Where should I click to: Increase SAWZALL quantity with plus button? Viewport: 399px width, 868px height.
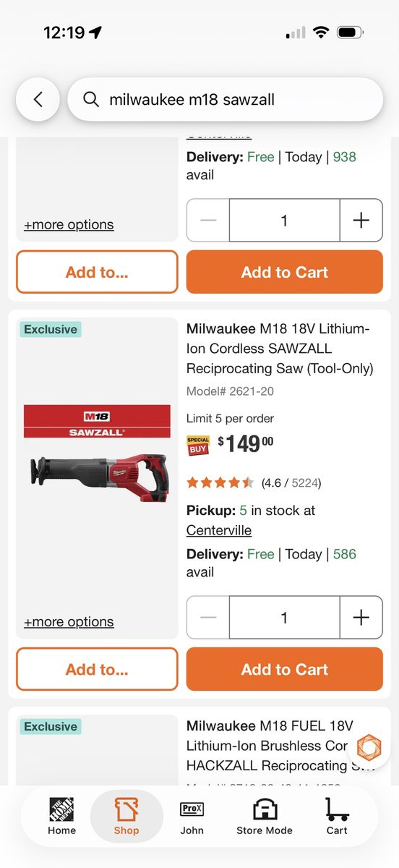[361, 617]
